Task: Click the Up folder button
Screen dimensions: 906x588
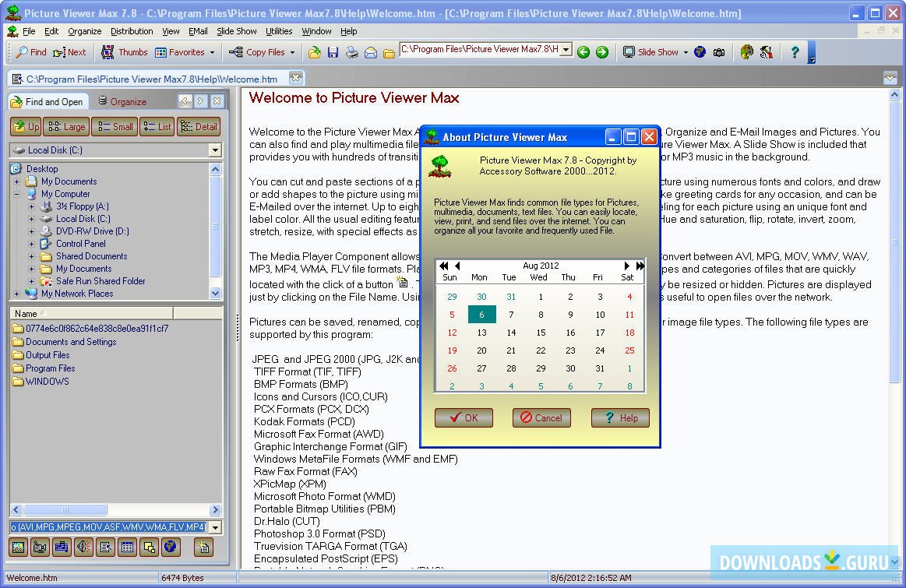Action: (x=26, y=126)
